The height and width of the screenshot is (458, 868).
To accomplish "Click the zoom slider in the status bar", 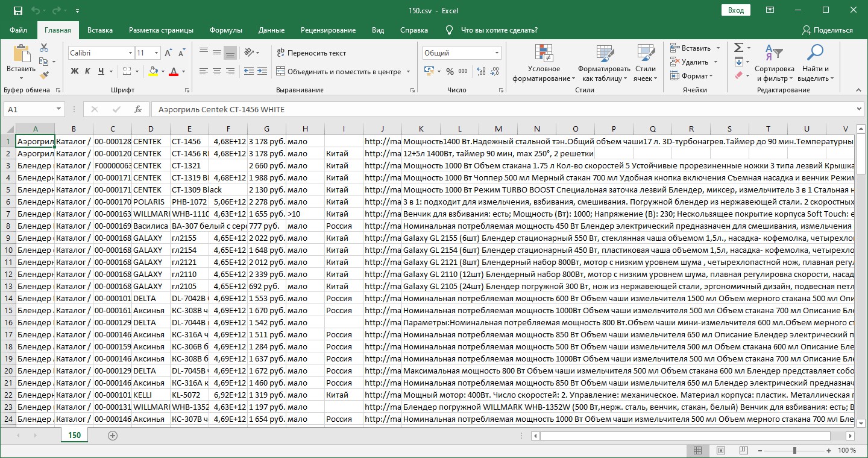I will click(794, 451).
